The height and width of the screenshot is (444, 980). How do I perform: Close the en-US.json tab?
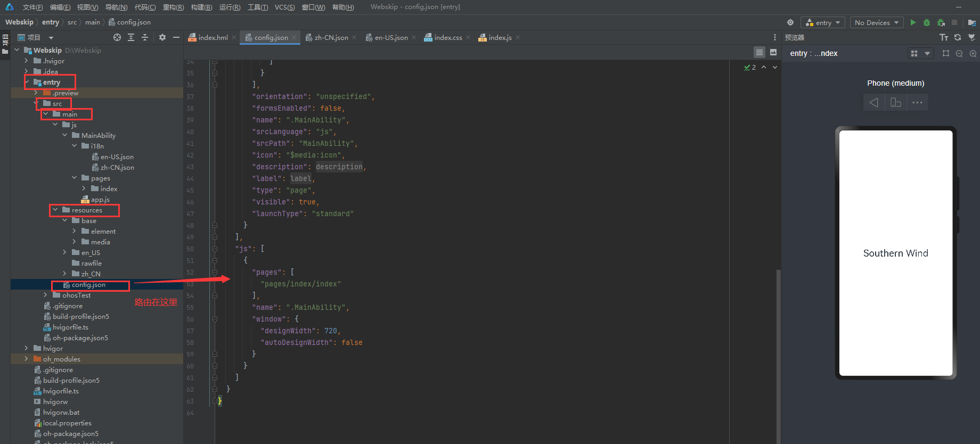pyautogui.click(x=414, y=37)
